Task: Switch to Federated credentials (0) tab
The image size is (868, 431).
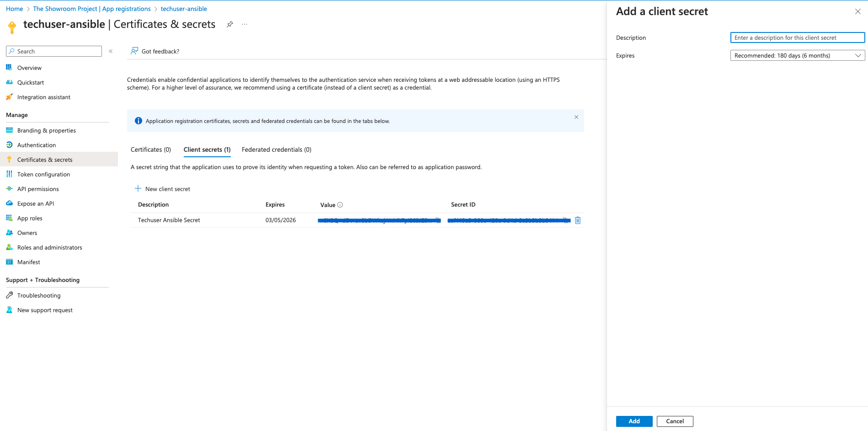Action: [277, 149]
